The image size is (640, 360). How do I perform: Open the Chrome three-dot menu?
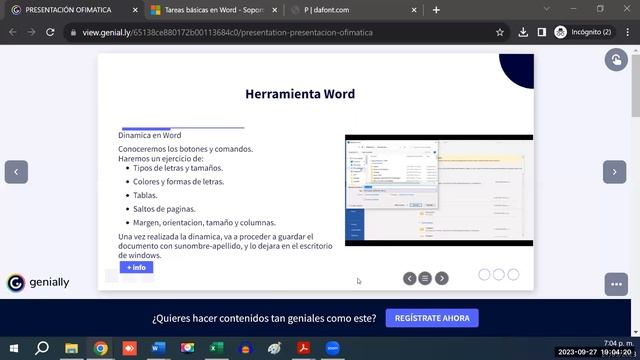pyautogui.click(x=627, y=32)
